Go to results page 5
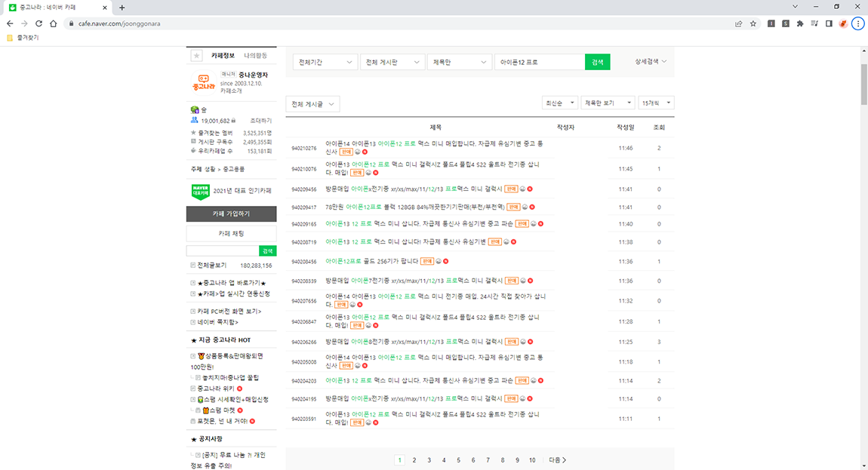The width and height of the screenshot is (868, 470). tap(458, 460)
